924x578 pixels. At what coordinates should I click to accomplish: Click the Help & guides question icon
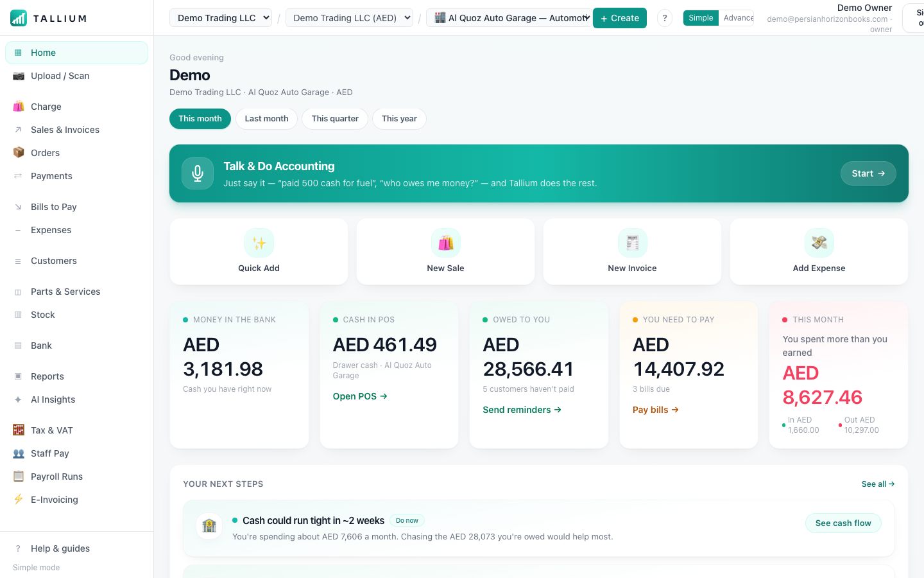coord(18,548)
